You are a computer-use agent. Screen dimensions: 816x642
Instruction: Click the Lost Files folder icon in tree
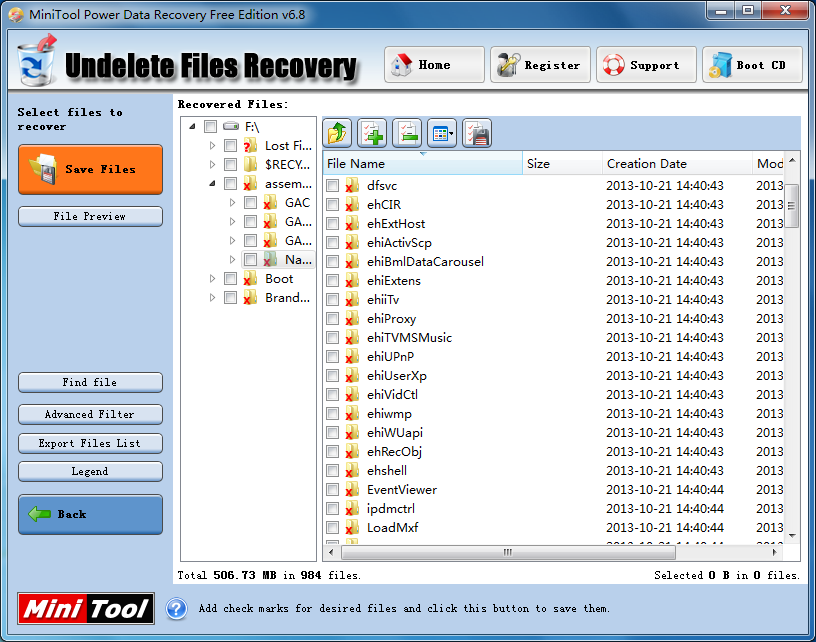point(250,146)
